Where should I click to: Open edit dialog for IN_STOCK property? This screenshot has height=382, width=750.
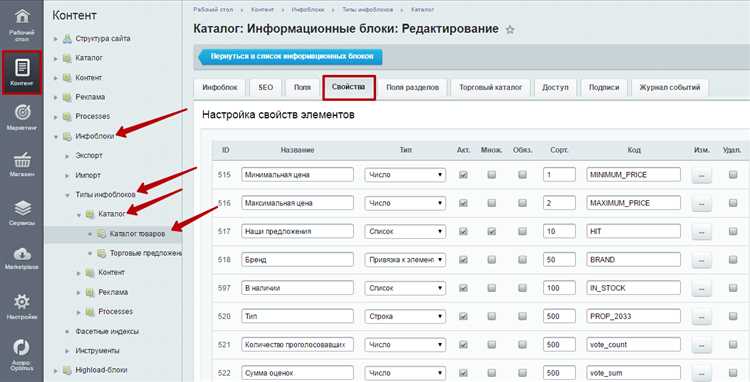[701, 288]
